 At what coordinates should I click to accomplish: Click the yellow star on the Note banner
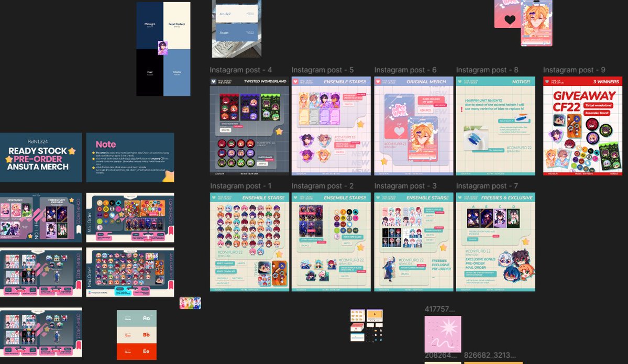(169, 176)
